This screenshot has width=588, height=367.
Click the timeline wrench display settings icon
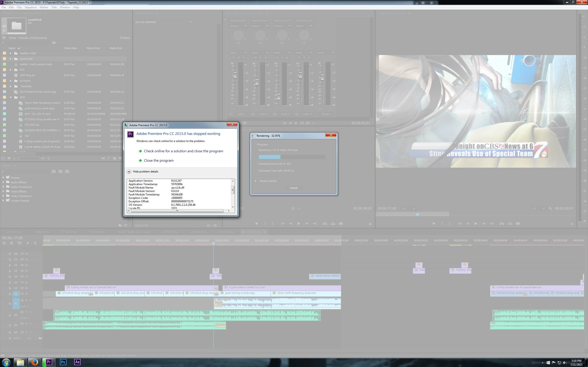pyautogui.click(x=35, y=243)
